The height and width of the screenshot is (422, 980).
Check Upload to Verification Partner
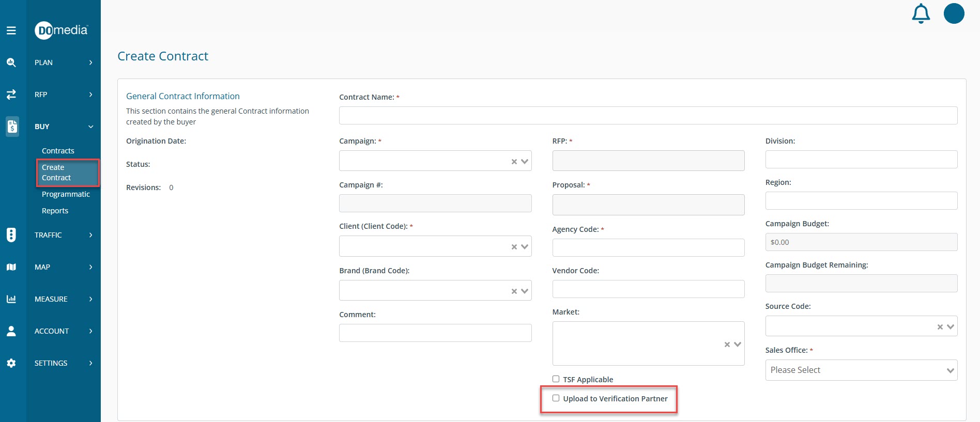(556, 398)
